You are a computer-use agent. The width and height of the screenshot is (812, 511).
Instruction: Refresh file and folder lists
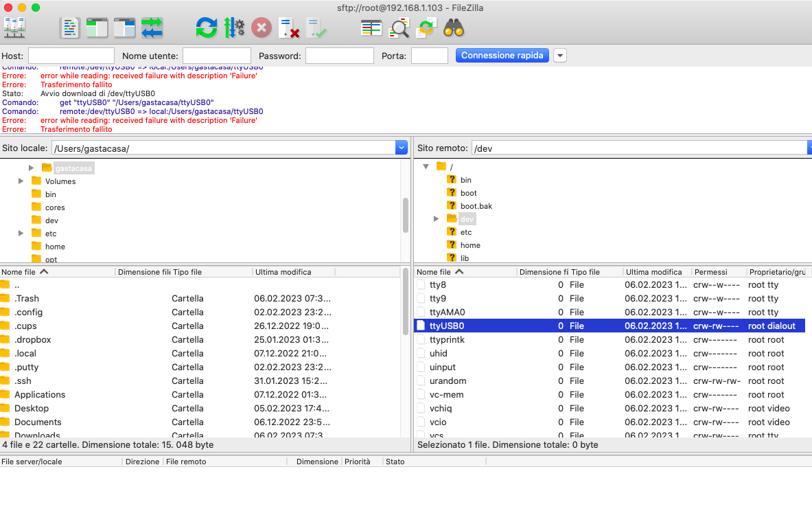pyautogui.click(x=207, y=28)
